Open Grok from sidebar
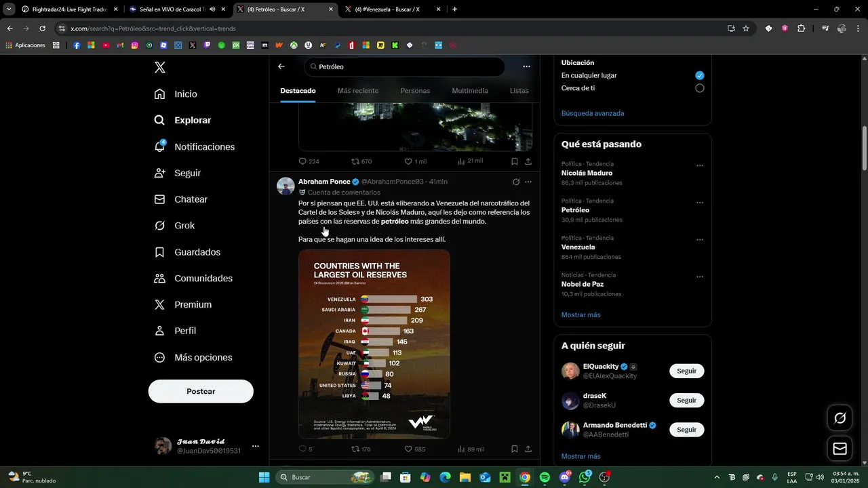 (x=174, y=226)
